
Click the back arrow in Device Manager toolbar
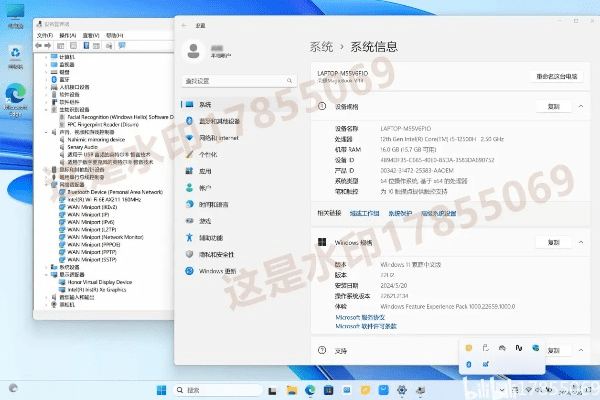click(x=38, y=46)
